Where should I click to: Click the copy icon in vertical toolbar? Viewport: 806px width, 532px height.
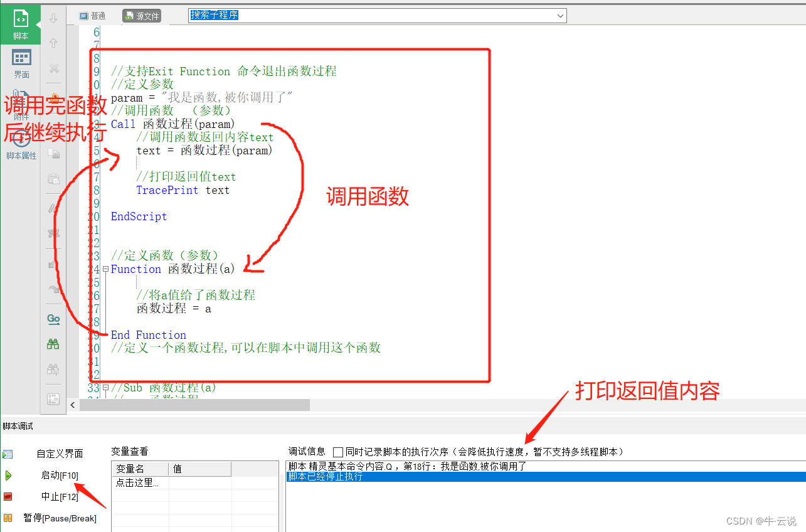point(53,154)
